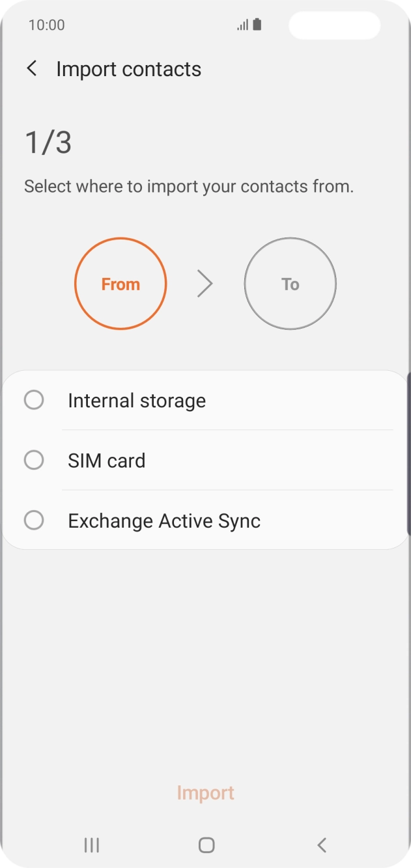Viewport: 411px width, 868px height.
Task: Click the 1/3 step indicator
Action: tap(47, 142)
